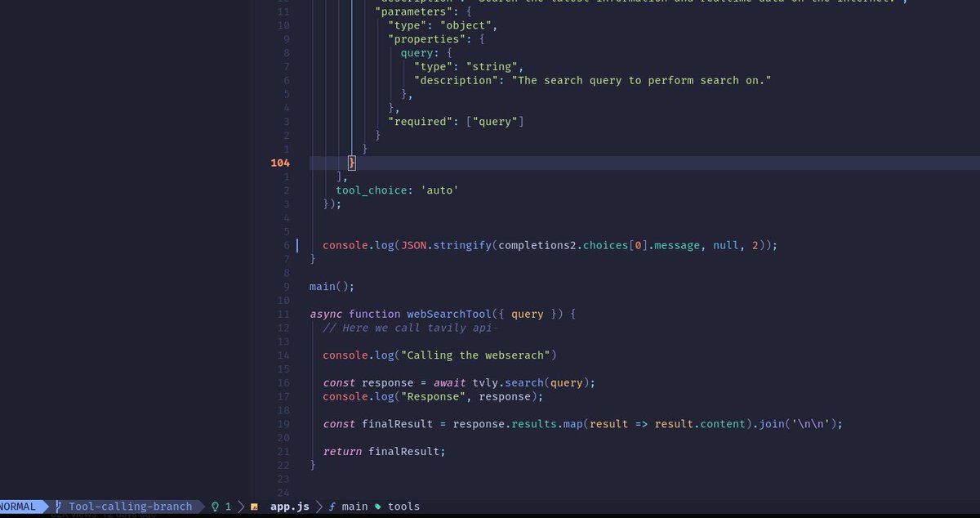The image size is (980, 518).
Task: Click the chevron separator before app.js
Action: (x=241, y=507)
